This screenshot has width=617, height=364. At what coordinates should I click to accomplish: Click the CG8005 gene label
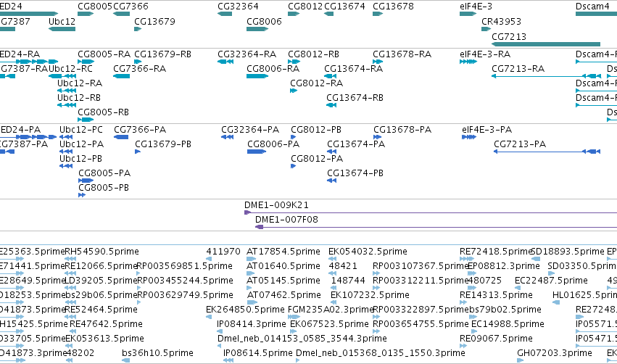[95, 7]
